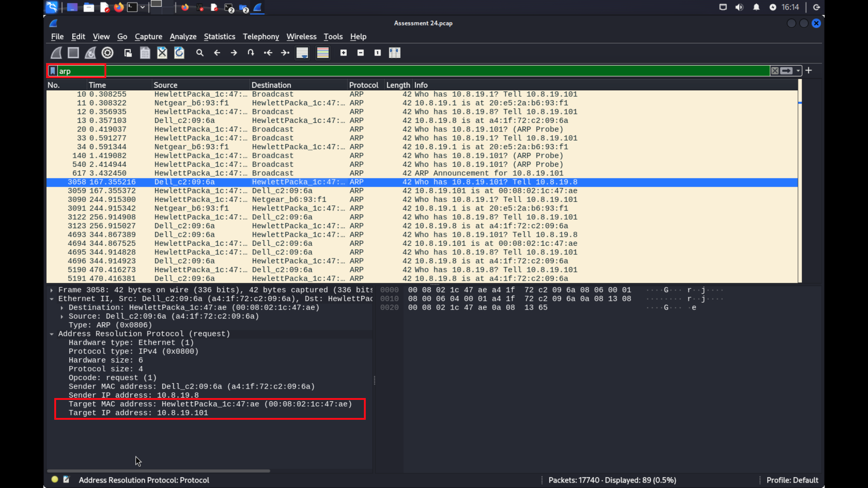Collapse the Address Resolution Protocol section
This screenshot has height=488, width=868.
tap(51, 334)
